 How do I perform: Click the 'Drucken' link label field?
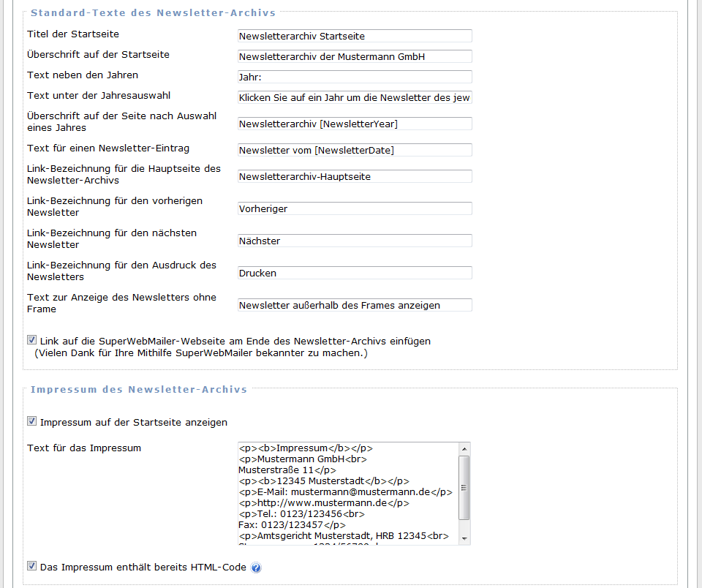coord(355,274)
